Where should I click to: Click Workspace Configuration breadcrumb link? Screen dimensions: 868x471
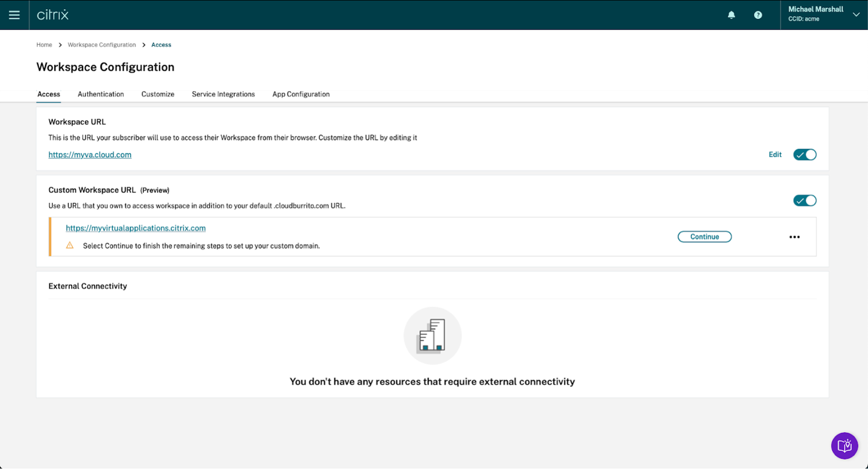pos(102,45)
